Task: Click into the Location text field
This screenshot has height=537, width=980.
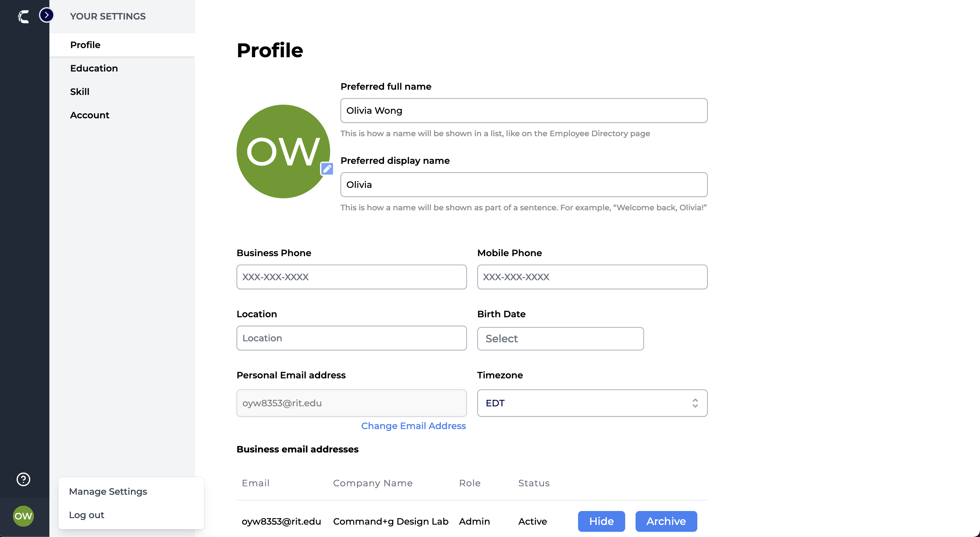Action: pyautogui.click(x=351, y=338)
